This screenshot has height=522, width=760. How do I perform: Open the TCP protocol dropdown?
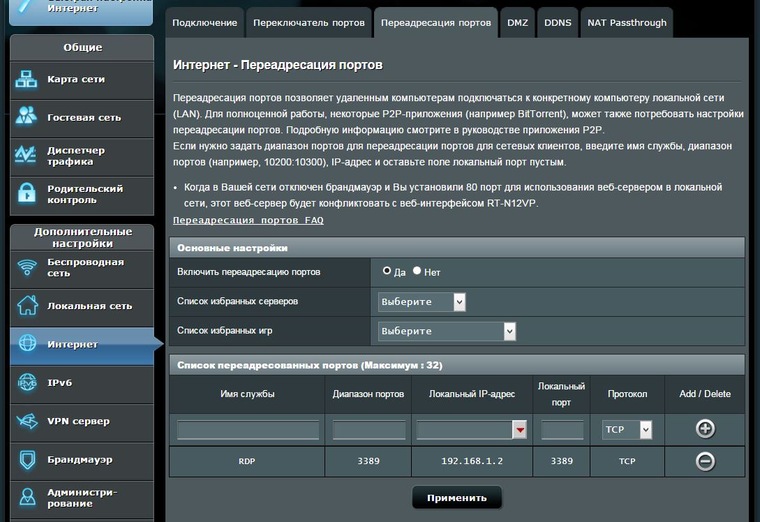(627, 429)
